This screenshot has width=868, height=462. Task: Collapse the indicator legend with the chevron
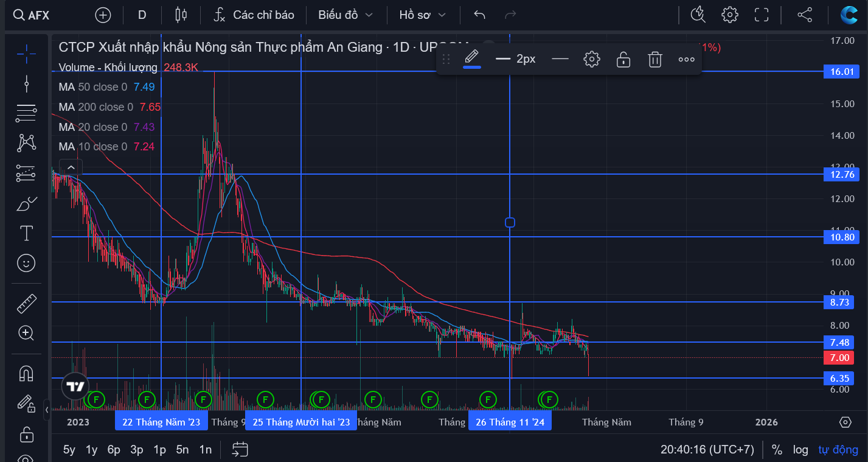pos(71,167)
